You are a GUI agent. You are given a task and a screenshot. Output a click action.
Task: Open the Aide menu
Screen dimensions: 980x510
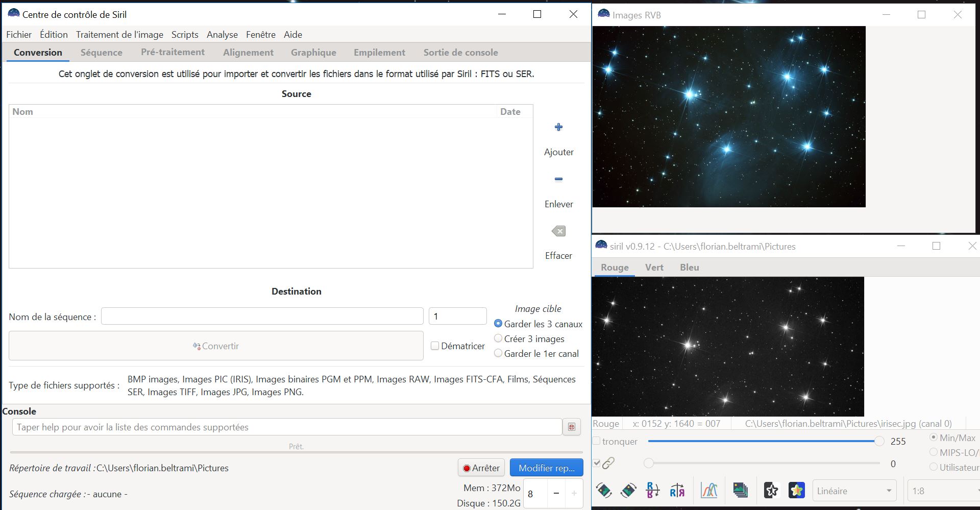pyautogui.click(x=293, y=35)
